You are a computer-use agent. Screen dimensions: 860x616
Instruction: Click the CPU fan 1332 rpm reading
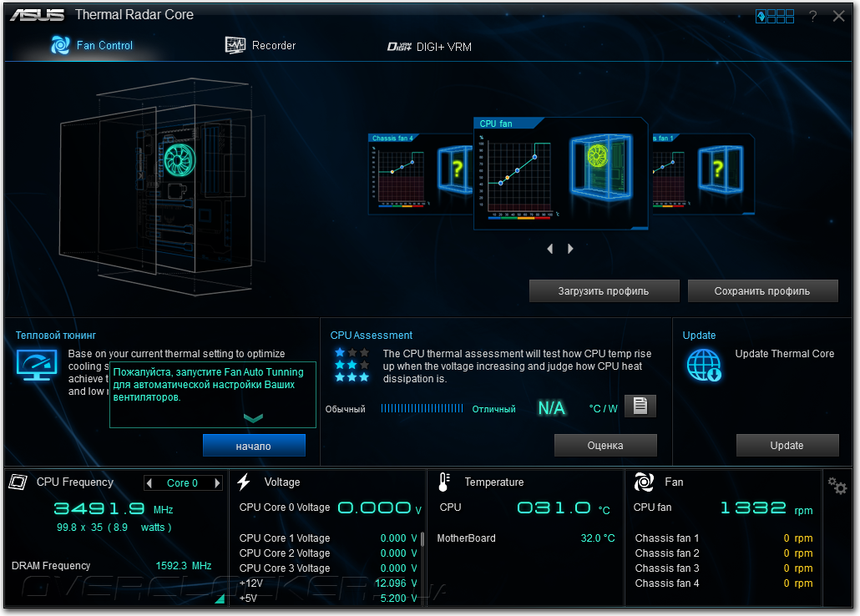(766, 508)
